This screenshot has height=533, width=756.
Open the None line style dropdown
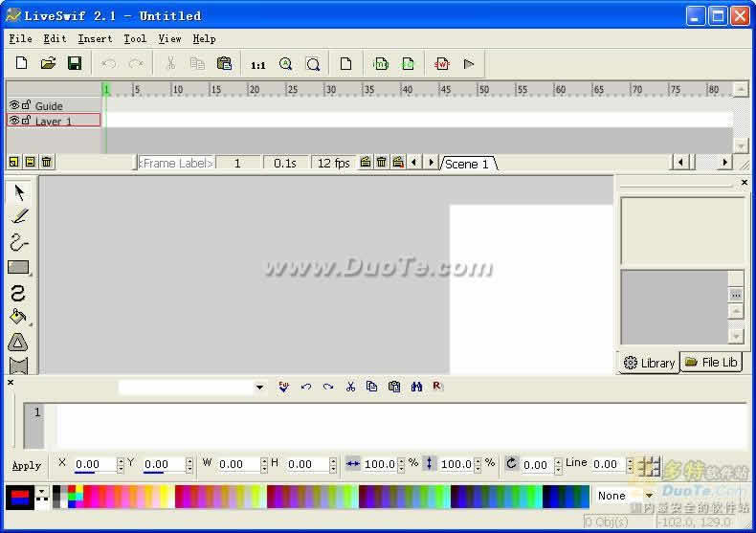click(x=649, y=496)
